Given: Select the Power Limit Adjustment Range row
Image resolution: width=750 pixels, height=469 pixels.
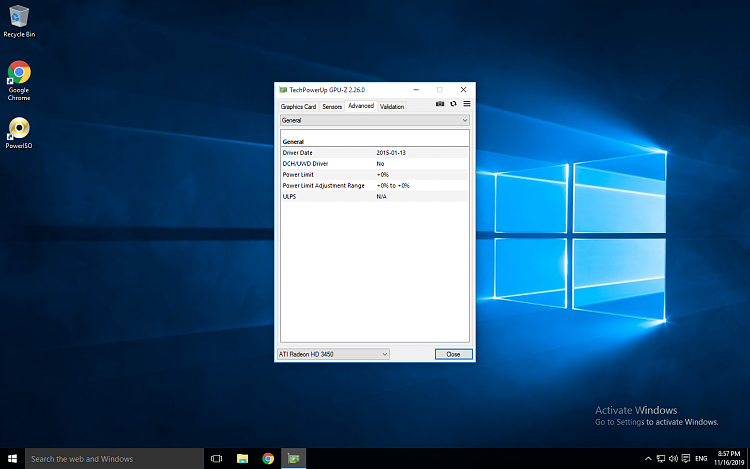Looking at the screenshot, I should coord(375,185).
